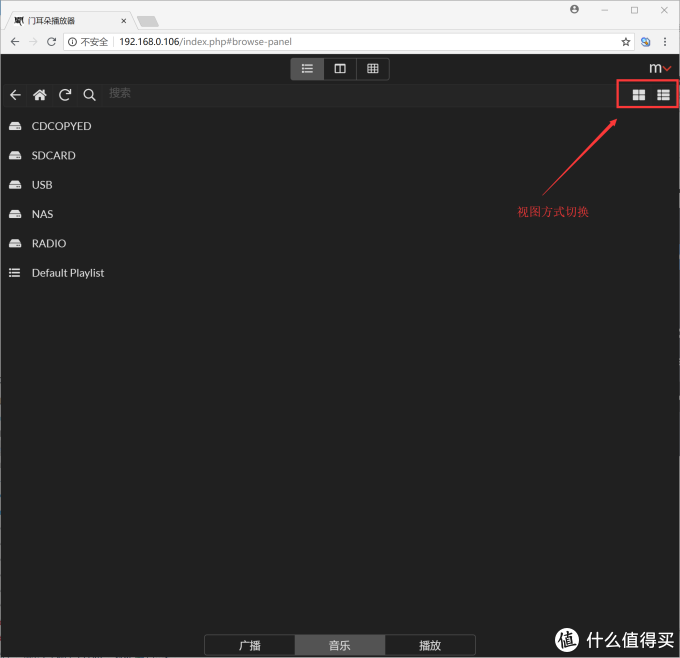Bookmark this page with the star
This screenshot has width=680, height=658.
tap(625, 42)
